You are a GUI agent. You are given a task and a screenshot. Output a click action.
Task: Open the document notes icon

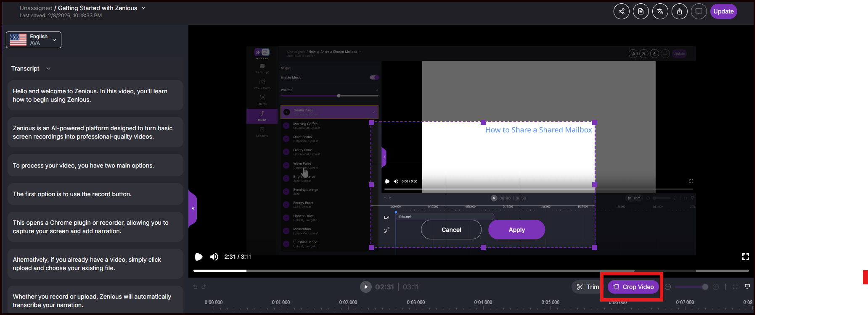640,11
